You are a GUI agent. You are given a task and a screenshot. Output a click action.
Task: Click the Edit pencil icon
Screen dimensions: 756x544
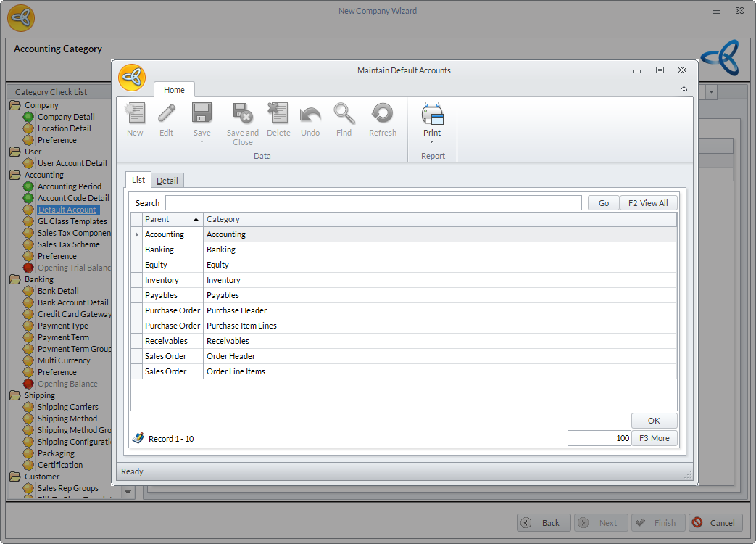point(167,114)
